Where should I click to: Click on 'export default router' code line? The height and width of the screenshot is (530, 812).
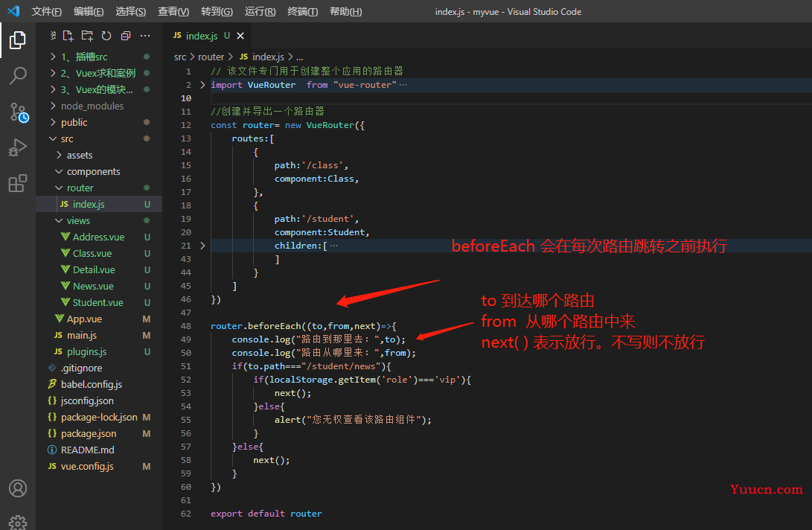pyautogui.click(x=266, y=514)
